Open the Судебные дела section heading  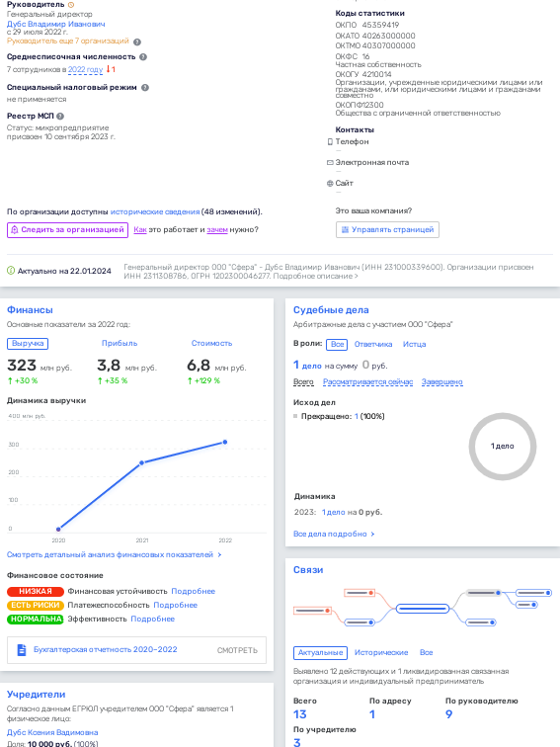[x=331, y=309]
